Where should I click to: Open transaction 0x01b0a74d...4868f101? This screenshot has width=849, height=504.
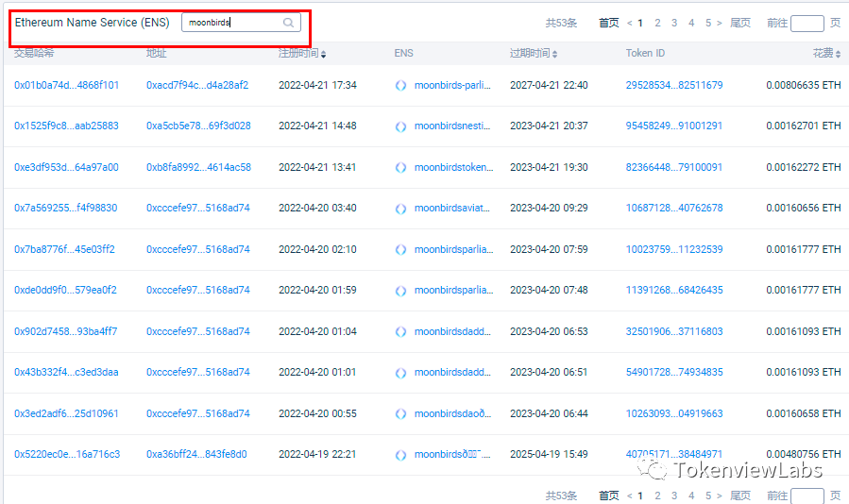coord(67,85)
